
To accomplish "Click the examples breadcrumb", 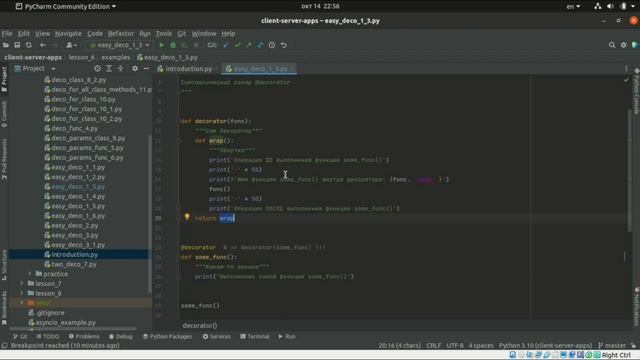I will pyautogui.click(x=116, y=58).
